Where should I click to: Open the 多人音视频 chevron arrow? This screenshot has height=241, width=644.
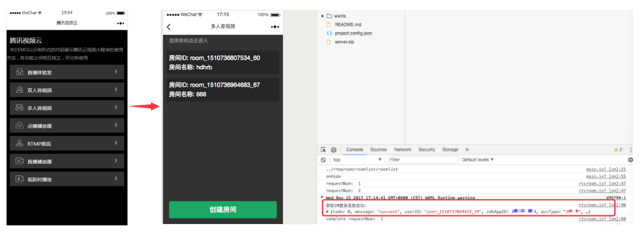pos(116,107)
